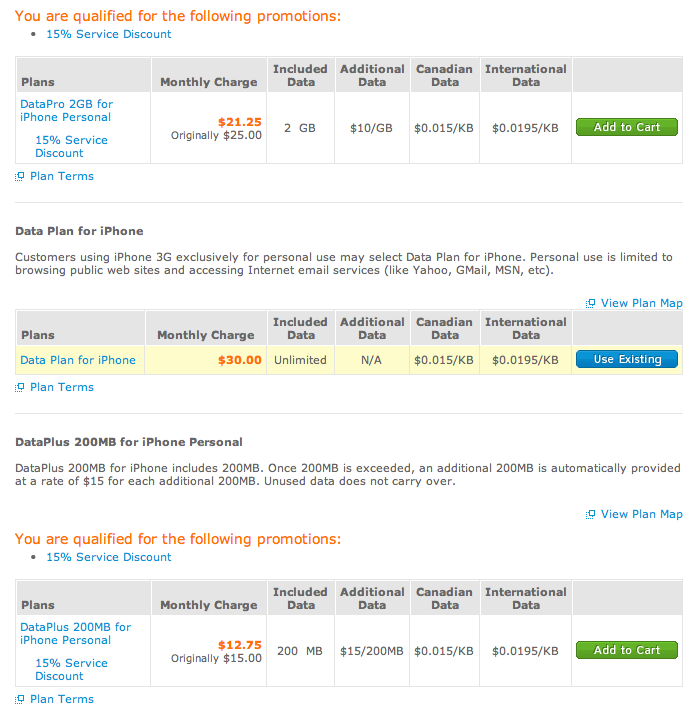Expand the Plan Terms text link below the DataPro 2GB table

coord(62,177)
